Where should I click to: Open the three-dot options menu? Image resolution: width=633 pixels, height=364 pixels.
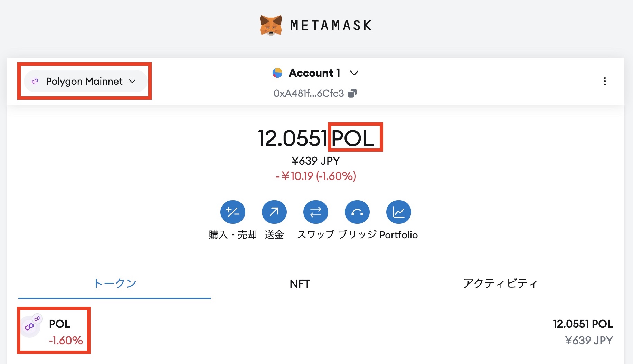[x=605, y=82]
